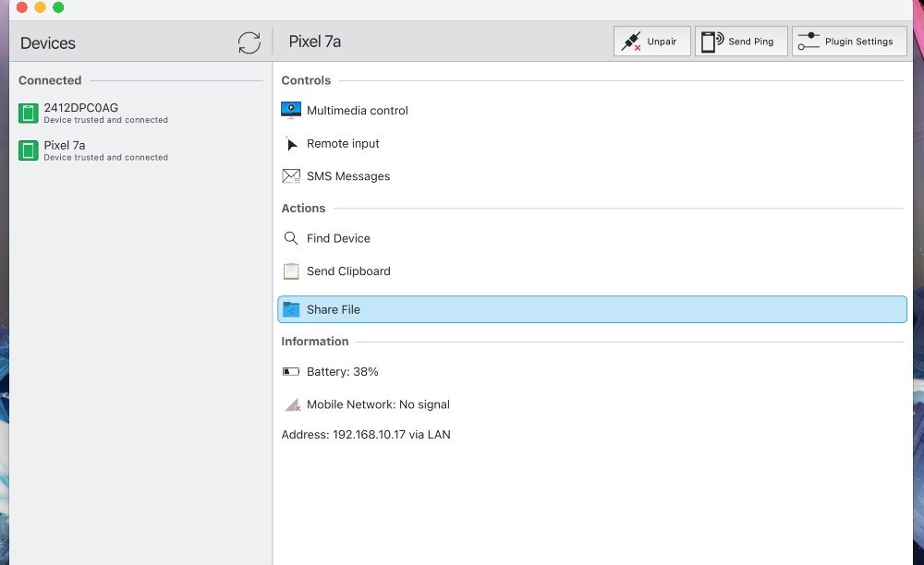Image resolution: width=924 pixels, height=565 pixels.
Task: Refresh the devices list
Action: (x=249, y=42)
